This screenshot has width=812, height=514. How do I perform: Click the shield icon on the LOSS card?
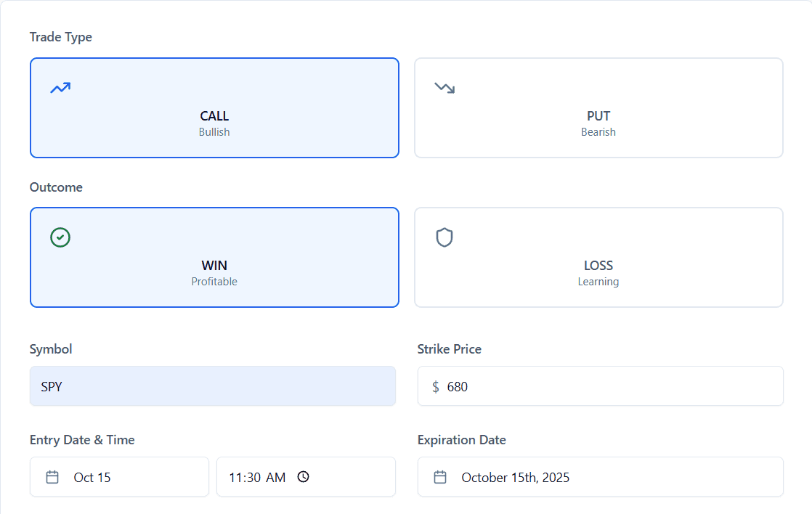point(444,237)
